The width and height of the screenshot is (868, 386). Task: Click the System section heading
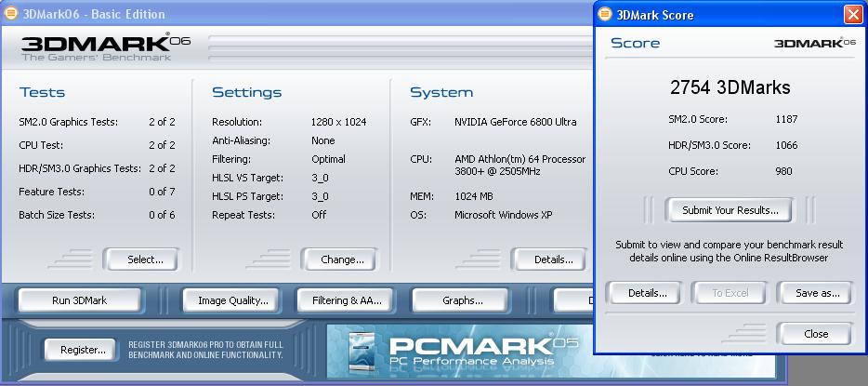coord(441,92)
